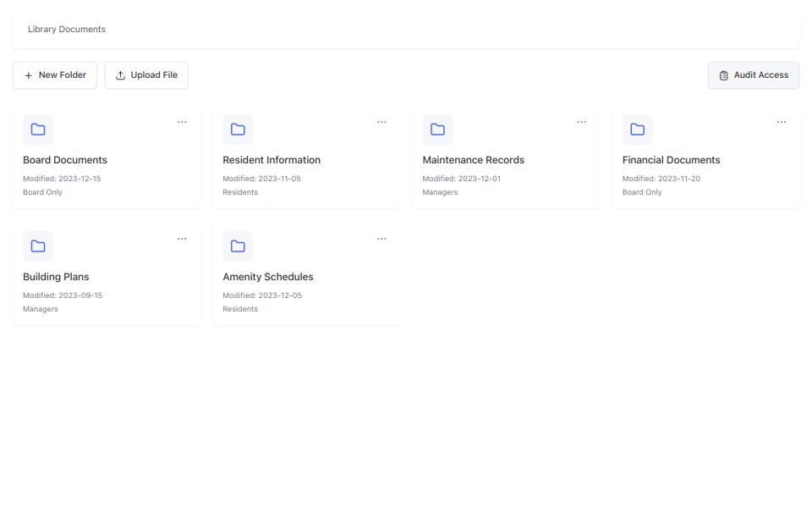
Task: Click the Financial Documents folder icon
Action: pos(637,130)
